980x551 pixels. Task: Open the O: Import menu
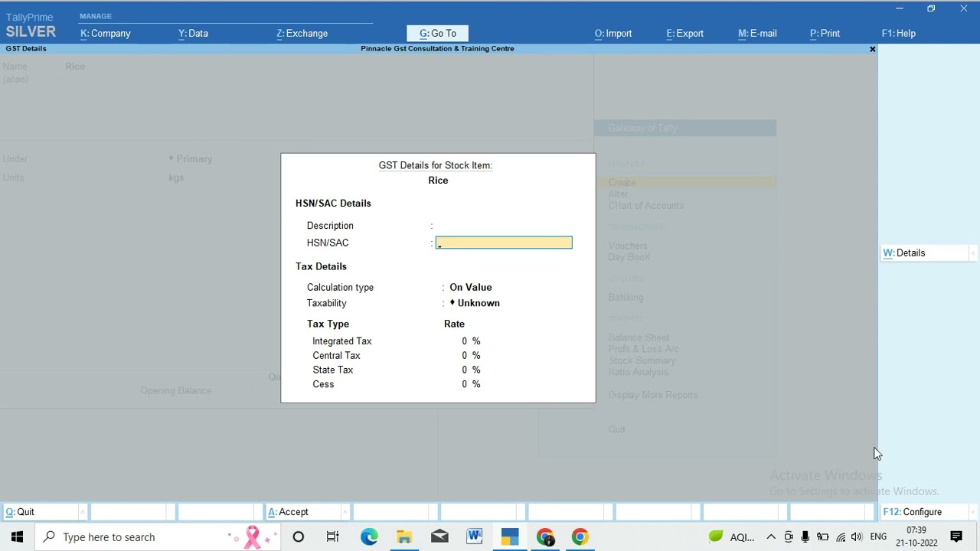(613, 34)
